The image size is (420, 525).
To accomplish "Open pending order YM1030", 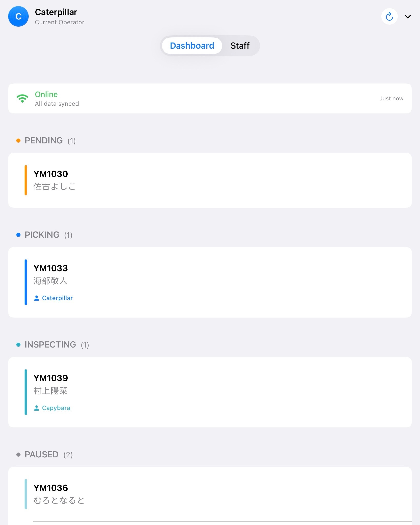I will (210, 180).
